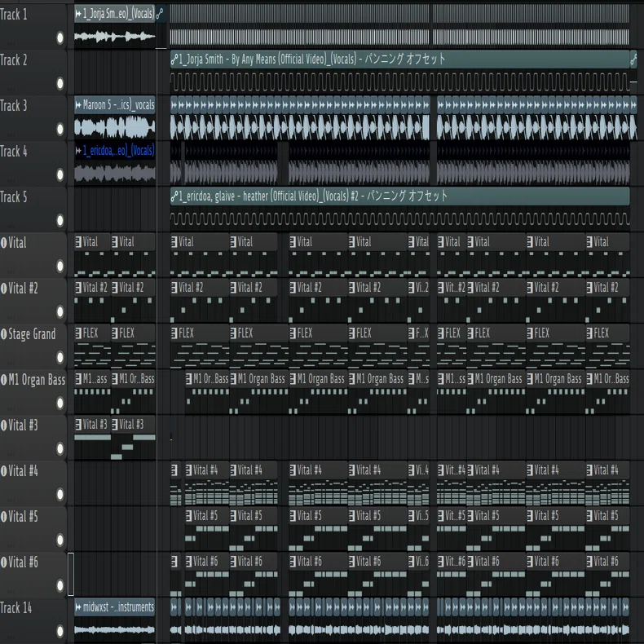Select the Track 4 header label
Viewport: 644px width, 644px height.
(14, 151)
